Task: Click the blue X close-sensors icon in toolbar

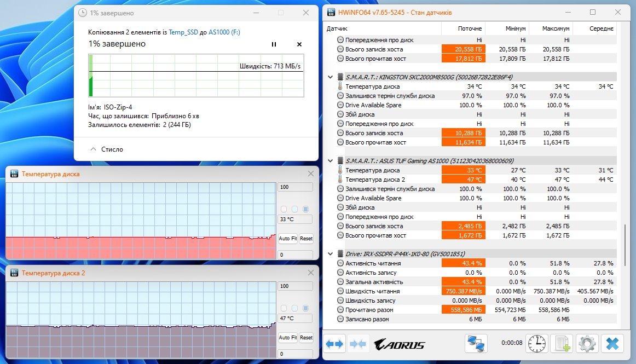Action: tap(612, 344)
